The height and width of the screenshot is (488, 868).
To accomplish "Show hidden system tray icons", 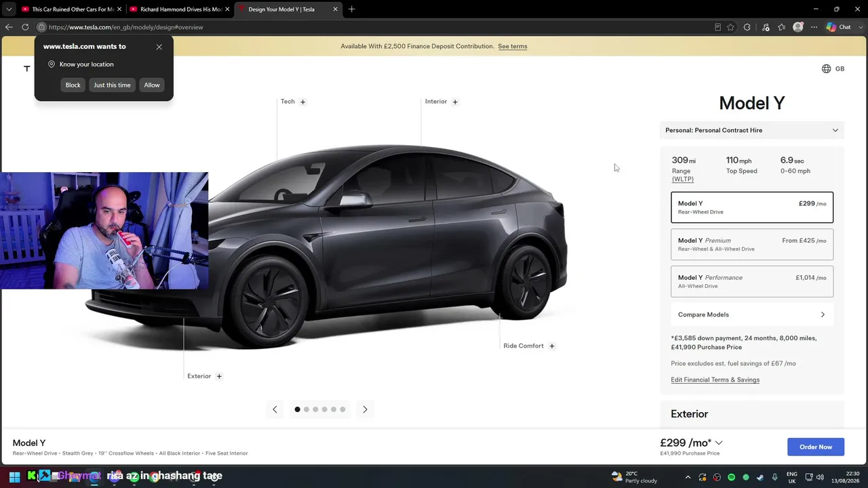I will click(x=688, y=477).
